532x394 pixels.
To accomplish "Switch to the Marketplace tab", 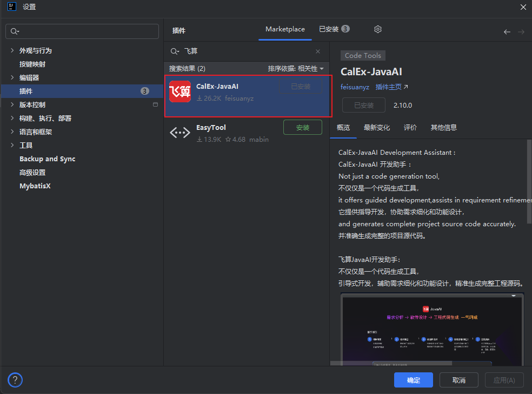I will pyautogui.click(x=285, y=29).
